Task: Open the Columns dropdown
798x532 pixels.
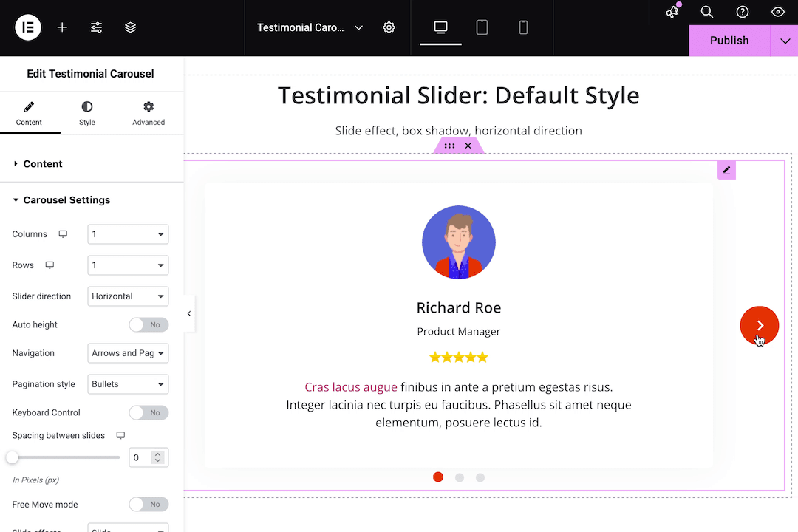Action: [128, 234]
